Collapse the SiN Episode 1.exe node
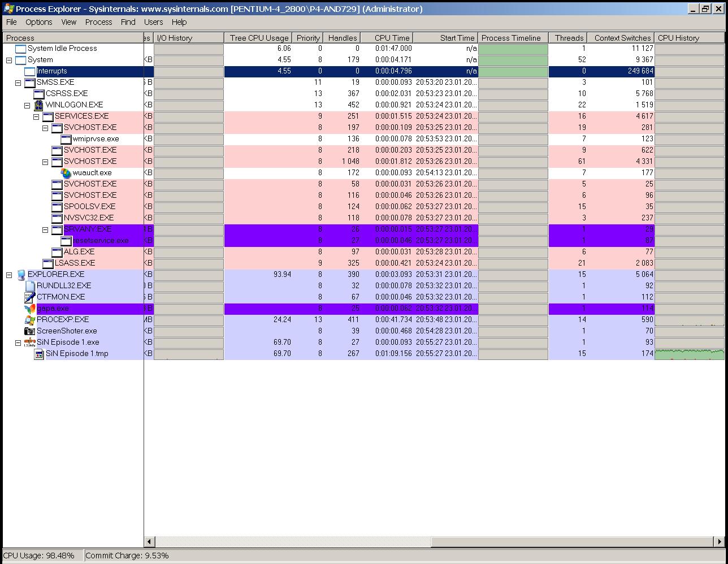 (x=18, y=342)
